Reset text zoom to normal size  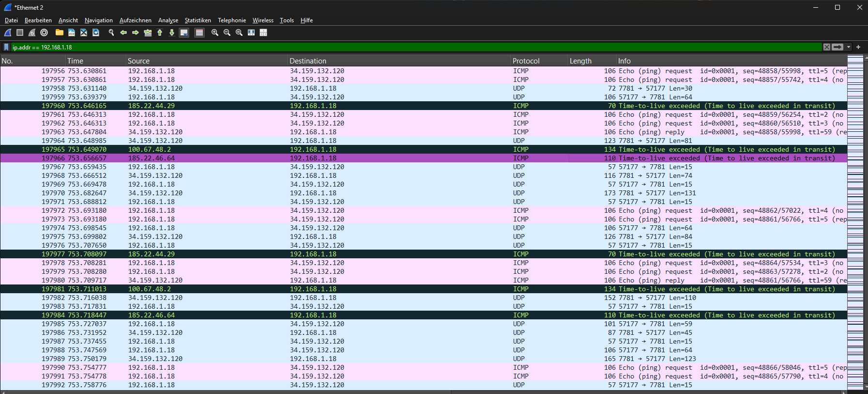tap(239, 32)
